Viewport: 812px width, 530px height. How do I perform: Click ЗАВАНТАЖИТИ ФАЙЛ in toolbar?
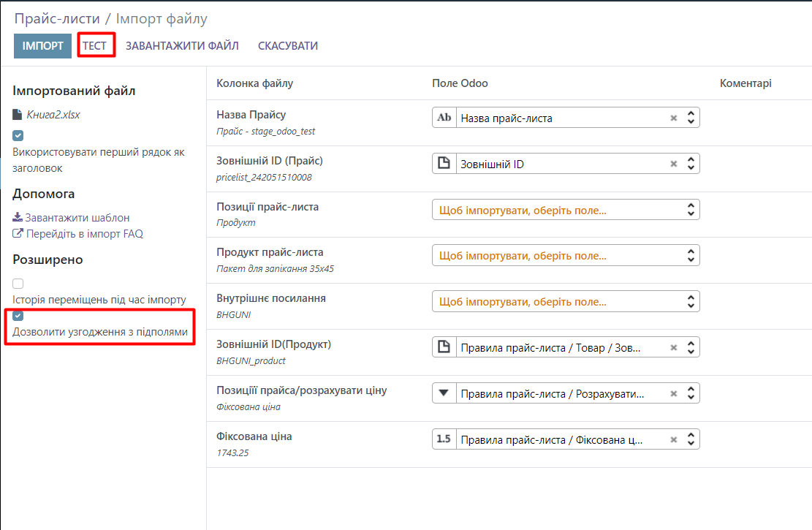point(182,46)
